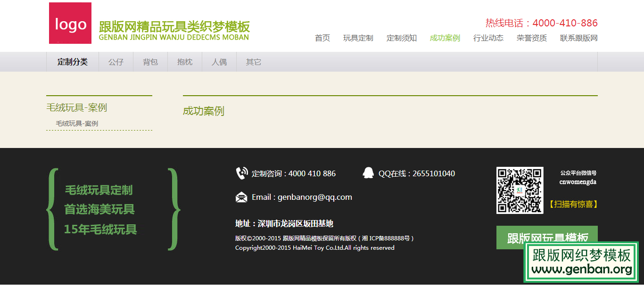Viewport: 644px width, 287px height.
Task: Open the 荣誉资质 page
Action: pos(531,38)
